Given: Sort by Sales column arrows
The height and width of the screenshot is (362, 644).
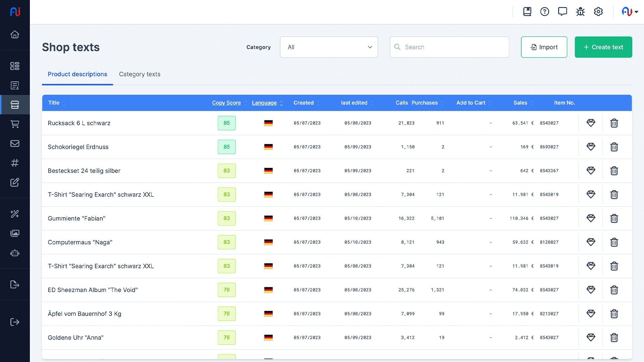Looking at the screenshot, I should pos(532,103).
